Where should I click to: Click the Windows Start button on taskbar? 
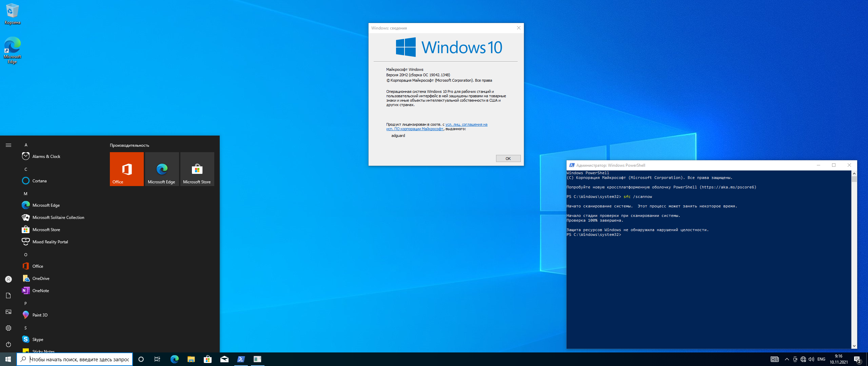coord(8,359)
